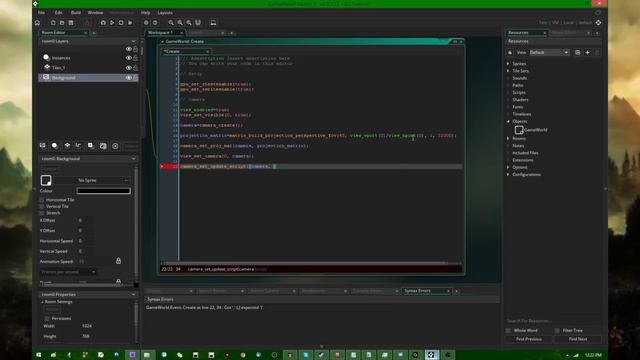The height and width of the screenshot is (360, 640).
Task: Open the Edit menu
Action: pos(58,13)
